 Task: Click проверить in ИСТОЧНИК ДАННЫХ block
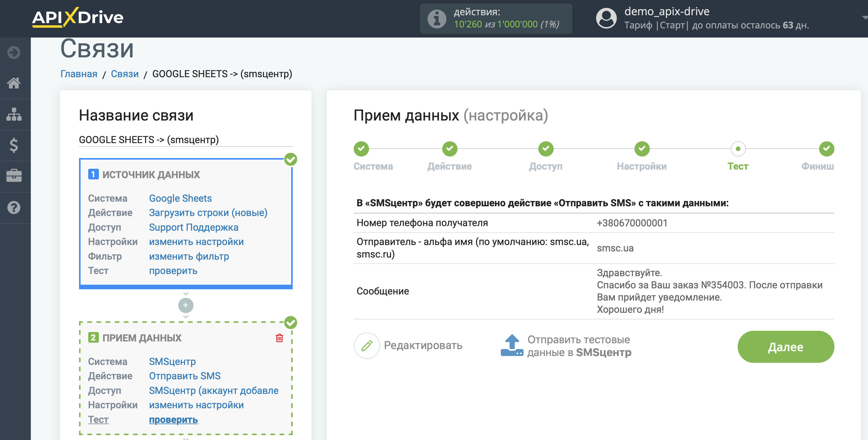(x=173, y=271)
